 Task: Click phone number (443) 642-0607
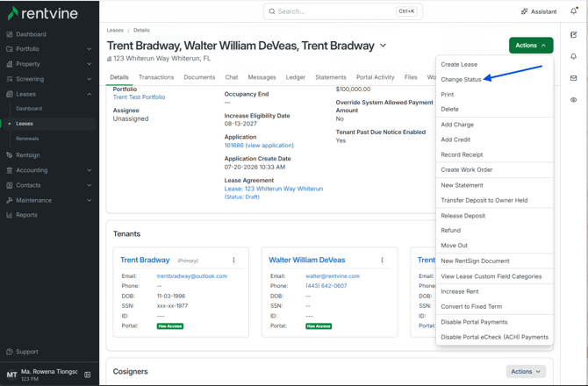(x=326, y=286)
